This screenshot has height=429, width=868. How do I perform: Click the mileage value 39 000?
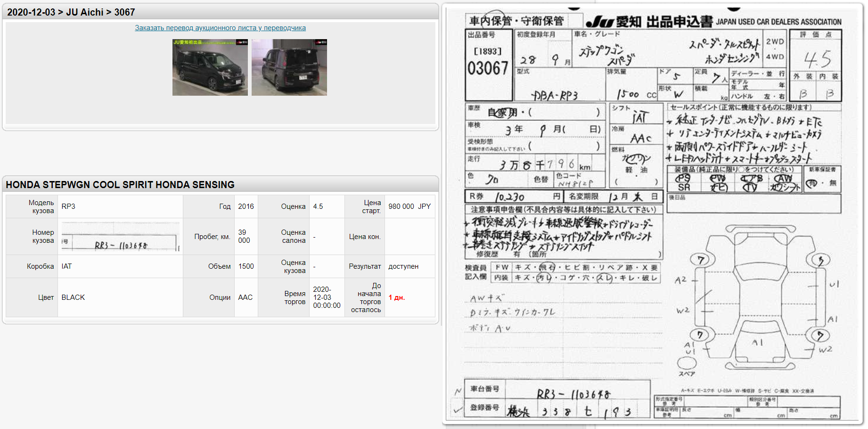tap(244, 236)
